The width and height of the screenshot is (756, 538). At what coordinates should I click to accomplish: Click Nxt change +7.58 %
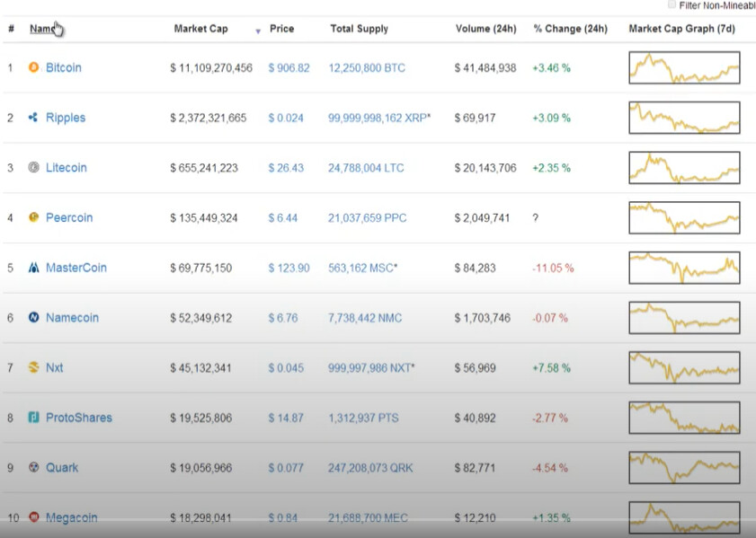[x=552, y=368]
